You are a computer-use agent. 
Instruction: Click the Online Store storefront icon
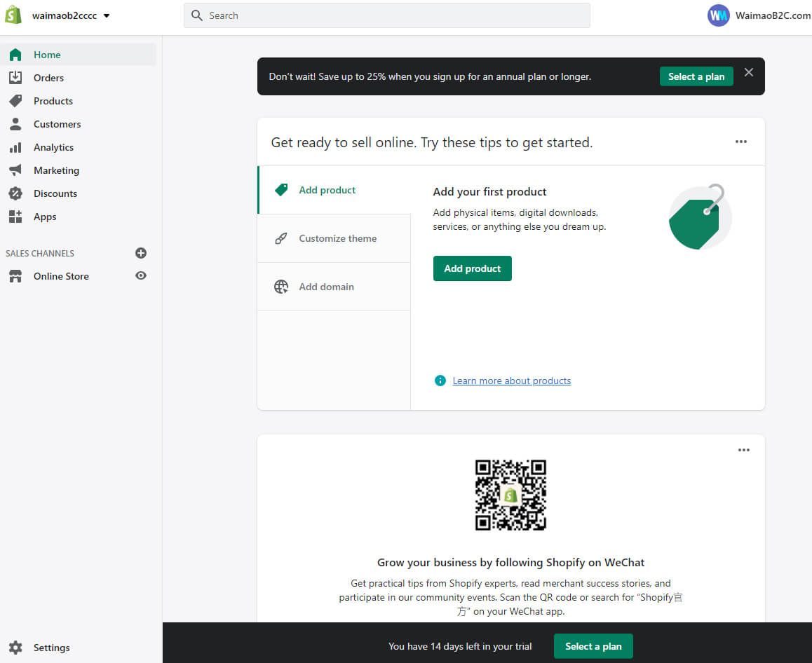(15, 276)
